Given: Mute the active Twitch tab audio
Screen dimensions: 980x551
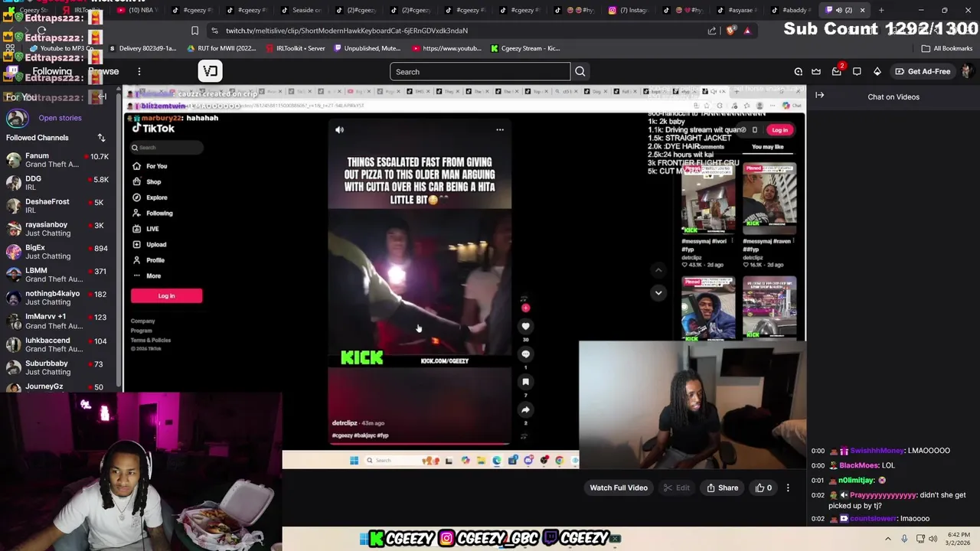Looking at the screenshot, I should tap(838, 10).
